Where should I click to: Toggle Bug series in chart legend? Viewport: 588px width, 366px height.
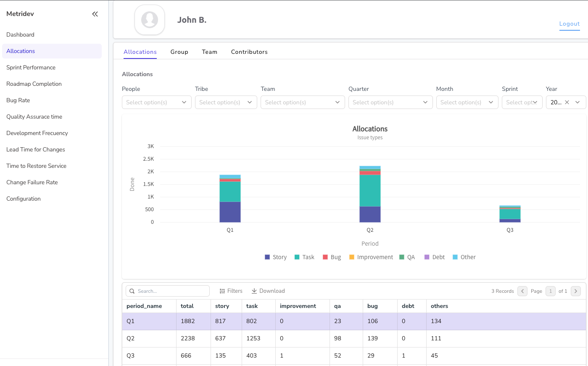[x=332, y=257]
